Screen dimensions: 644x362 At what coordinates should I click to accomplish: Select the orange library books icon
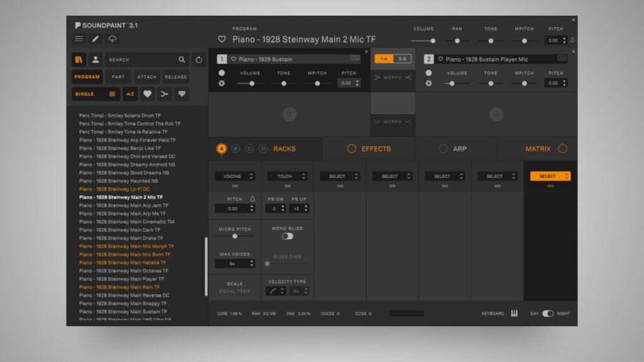[79, 60]
